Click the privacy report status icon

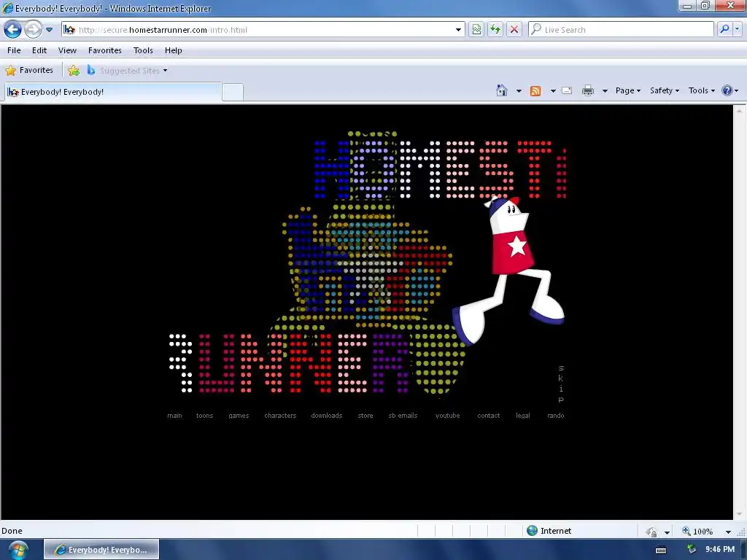click(651, 532)
